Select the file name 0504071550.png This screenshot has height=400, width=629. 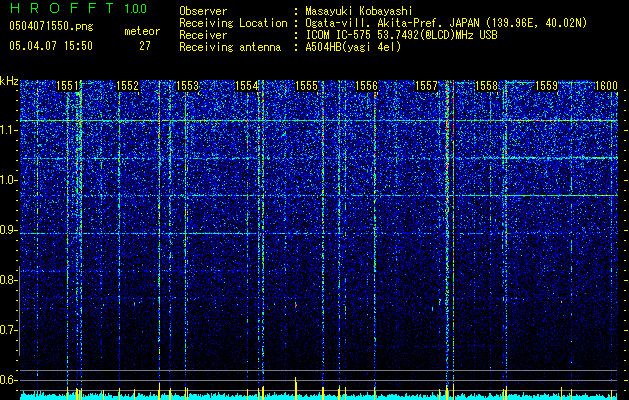51,27
